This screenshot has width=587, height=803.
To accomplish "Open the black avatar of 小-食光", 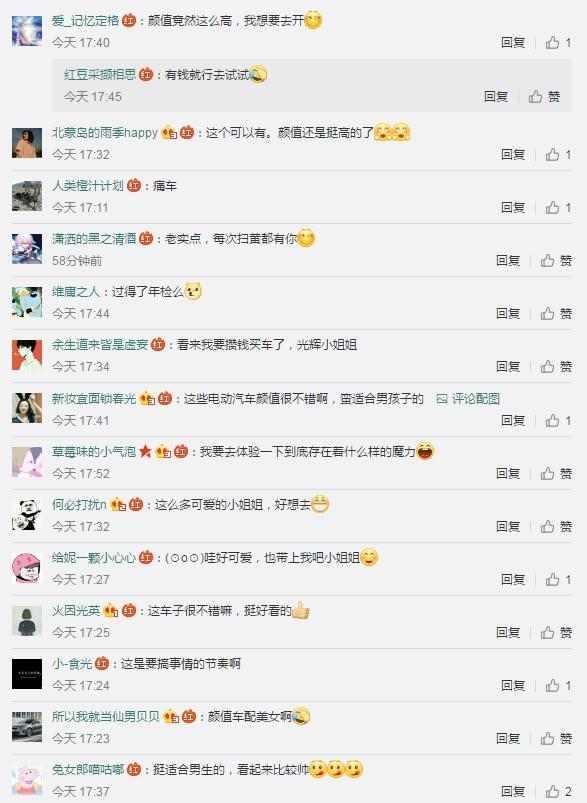I will click(27, 674).
